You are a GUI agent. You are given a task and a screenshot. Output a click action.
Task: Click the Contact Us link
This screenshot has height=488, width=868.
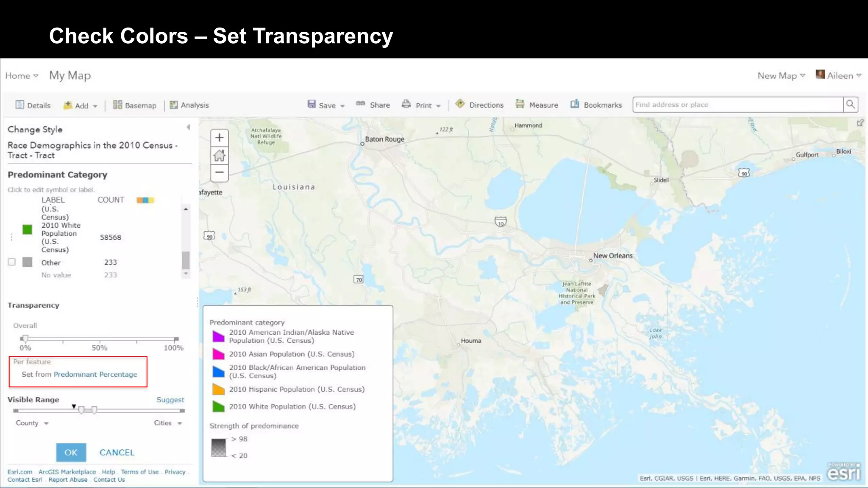[x=109, y=480]
